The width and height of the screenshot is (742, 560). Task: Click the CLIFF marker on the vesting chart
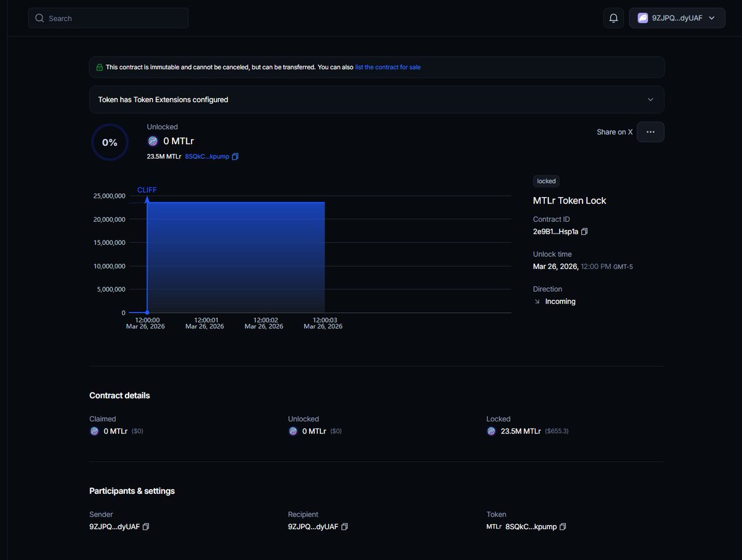(x=147, y=190)
